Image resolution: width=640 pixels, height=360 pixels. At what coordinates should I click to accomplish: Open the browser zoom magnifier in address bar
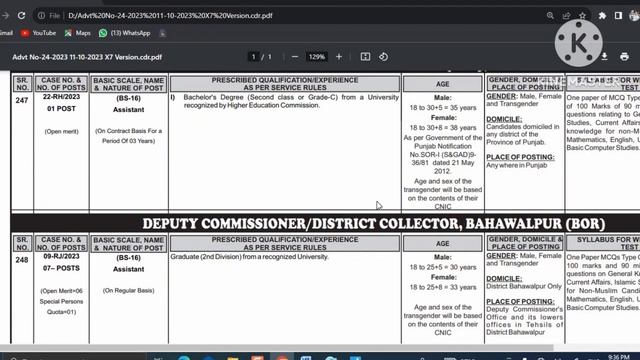550,16
